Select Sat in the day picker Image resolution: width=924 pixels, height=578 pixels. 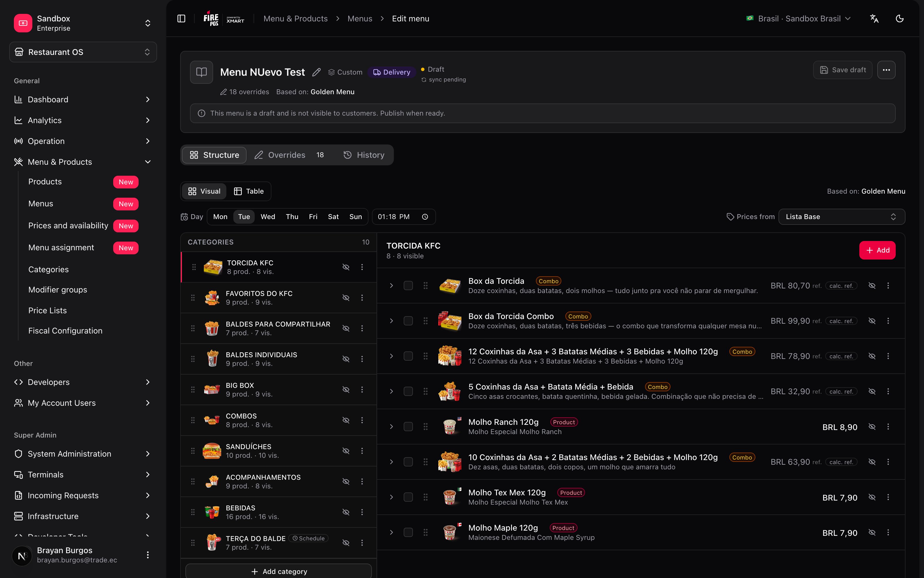click(333, 217)
